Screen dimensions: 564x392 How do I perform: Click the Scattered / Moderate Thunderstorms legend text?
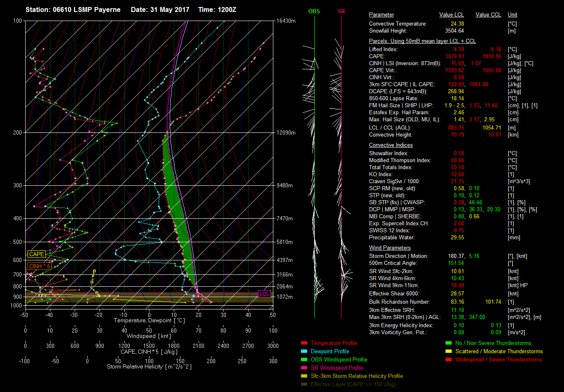click(x=499, y=351)
